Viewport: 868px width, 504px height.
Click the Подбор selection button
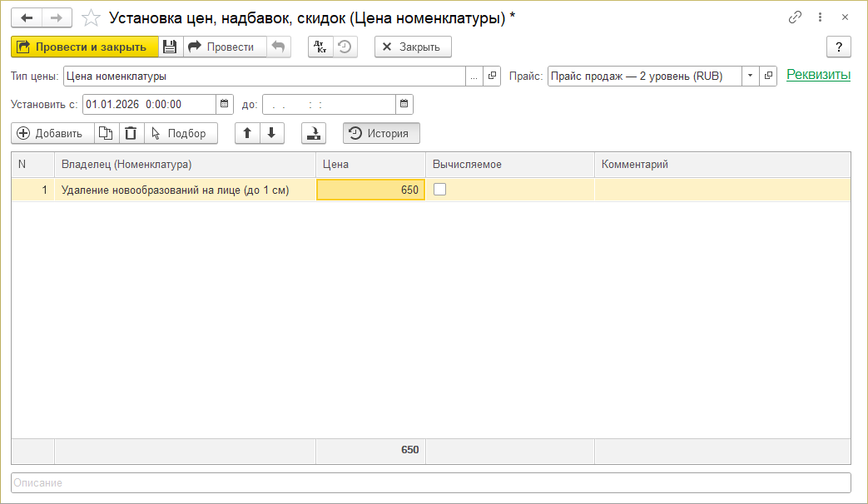(180, 133)
